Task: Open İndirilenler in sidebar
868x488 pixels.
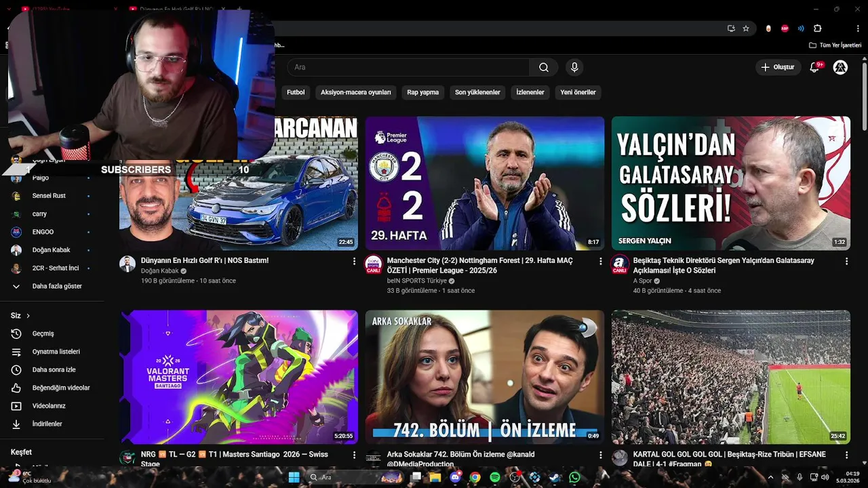Action: click(x=52, y=424)
